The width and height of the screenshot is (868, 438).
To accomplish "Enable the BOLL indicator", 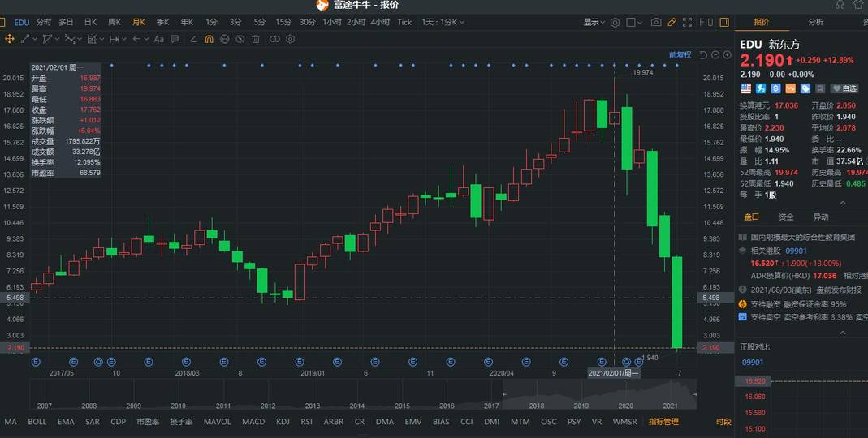I will coord(37,422).
